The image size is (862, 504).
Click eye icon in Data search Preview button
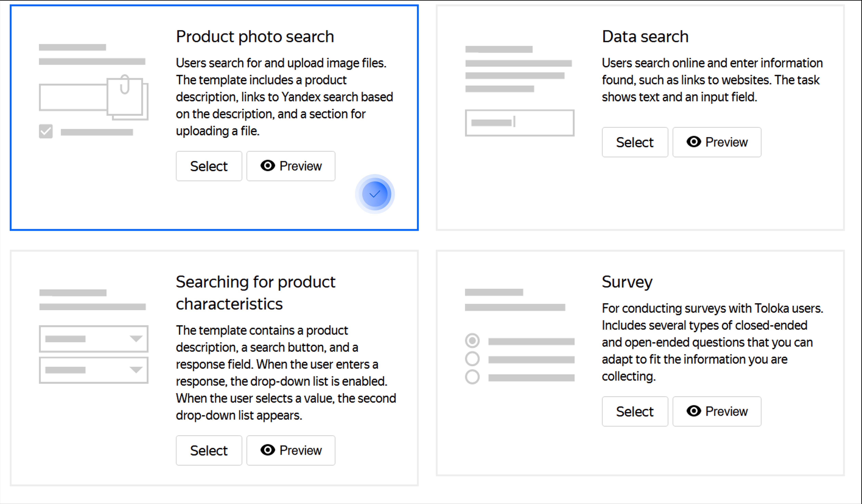(x=694, y=142)
